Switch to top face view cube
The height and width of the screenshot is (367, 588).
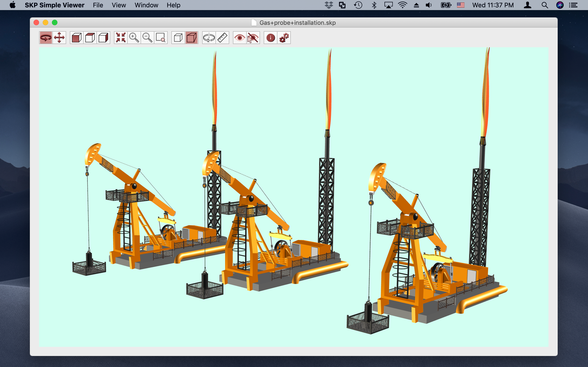click(x=90, y=38)
